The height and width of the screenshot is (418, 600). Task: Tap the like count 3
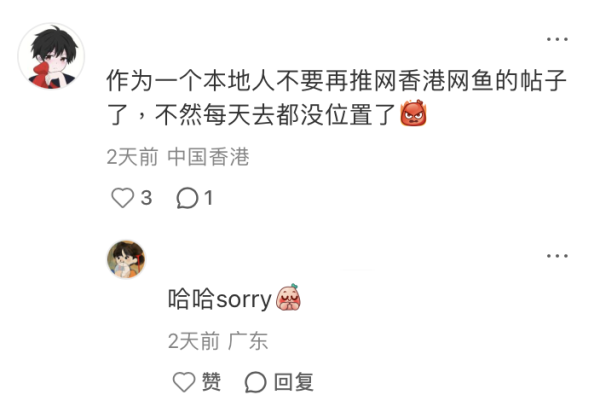click(x=146, y=198)
